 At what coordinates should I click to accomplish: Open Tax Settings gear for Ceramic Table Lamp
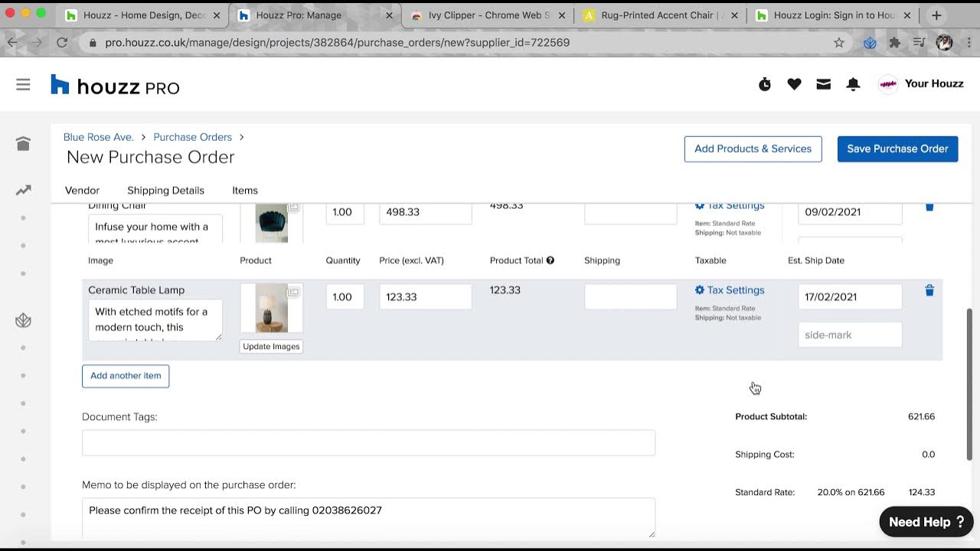pos(699,290)
